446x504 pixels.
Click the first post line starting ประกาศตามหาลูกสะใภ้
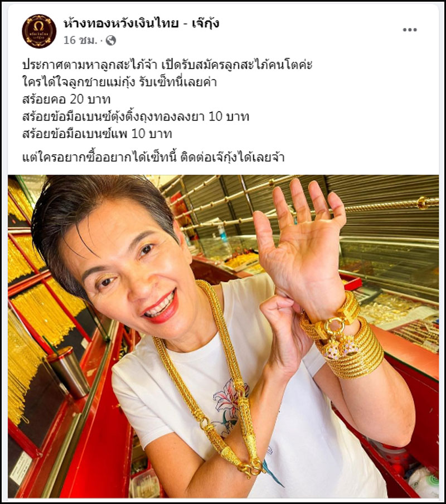coord(167,65)
